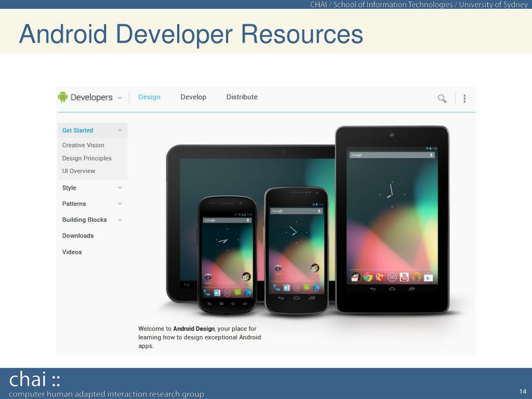Open the search magnifier icon
532x399 pixels.
click(442, 98)
